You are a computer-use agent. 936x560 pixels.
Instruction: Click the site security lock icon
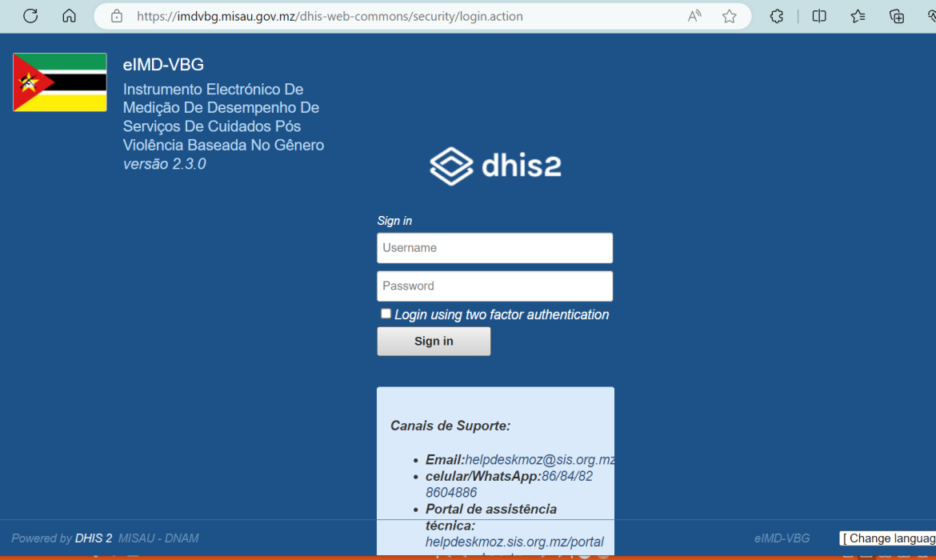[x=118, y=16]
